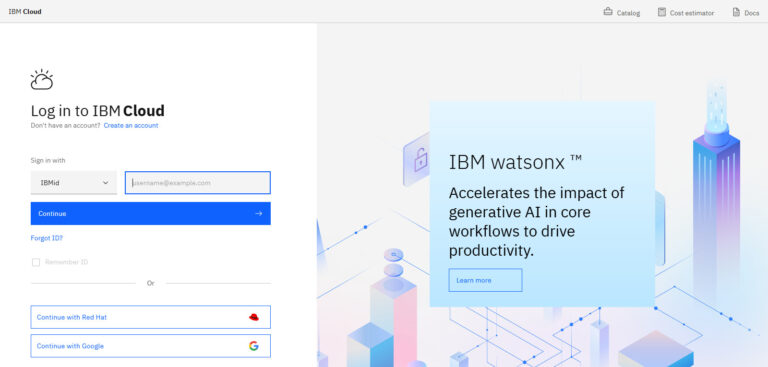
Task: Click the padlock illustration icon
Action: 421,160
